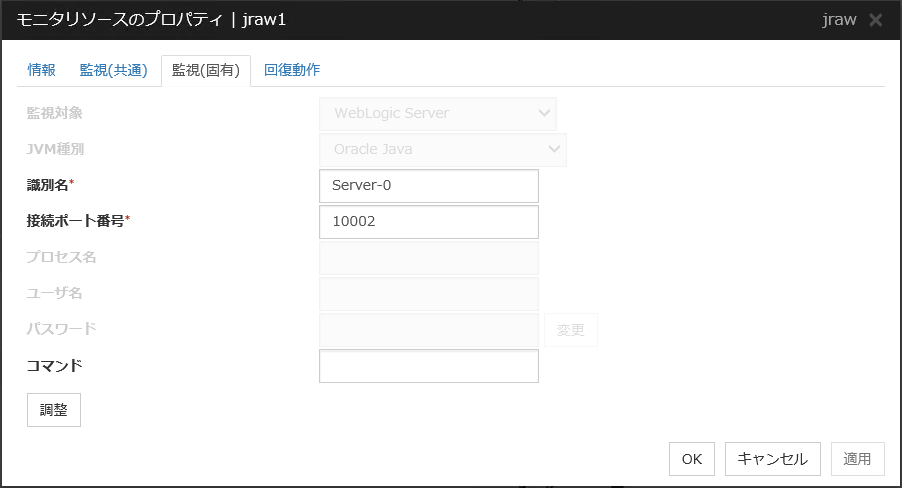
Task: Confirm the dialog with OK
Action: pyautogui.click(x=692, y=459)
